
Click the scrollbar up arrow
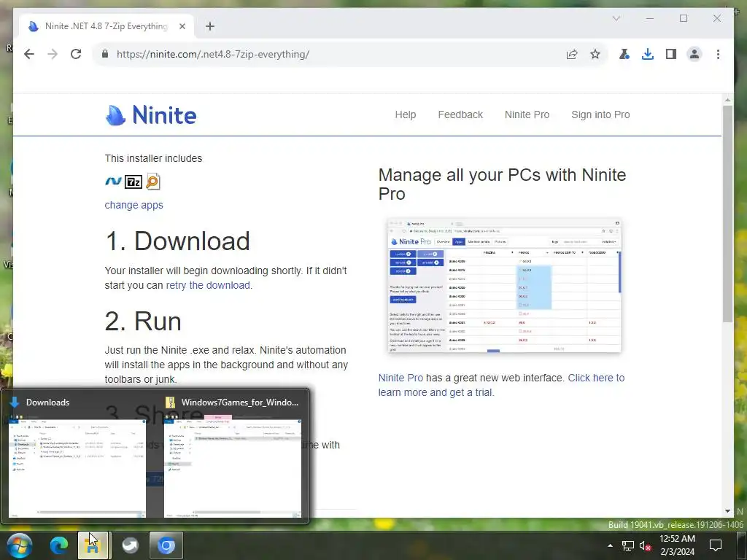[727, 99]
